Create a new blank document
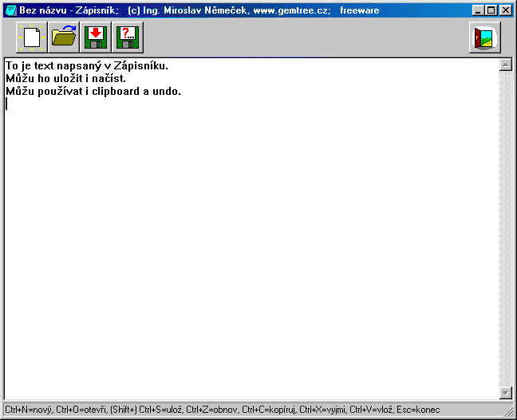 click(32, 37)
